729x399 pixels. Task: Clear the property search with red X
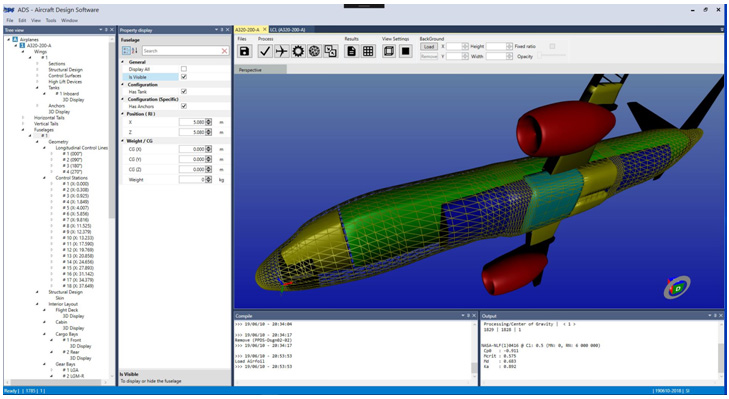[225, 51]
